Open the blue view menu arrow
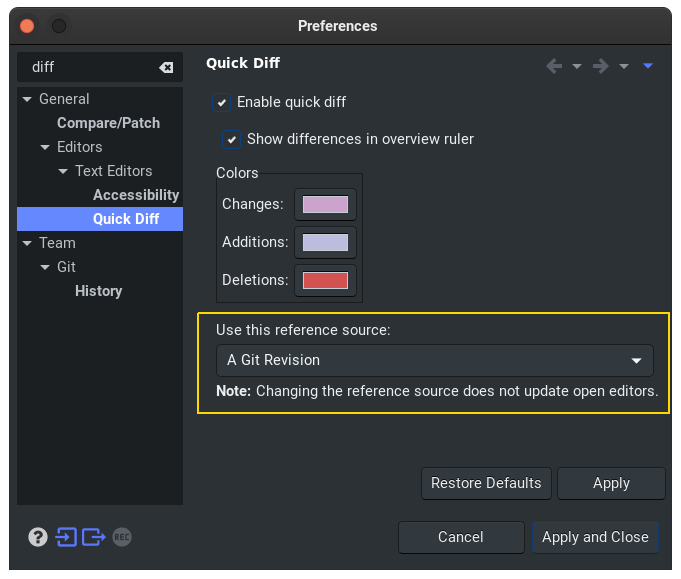Image resolution: width=681 pixels, height=579 pixels. coord(648,66)
